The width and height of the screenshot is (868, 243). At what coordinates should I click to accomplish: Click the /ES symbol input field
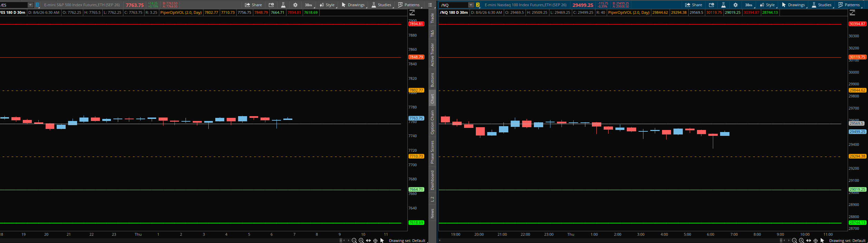tap(14, 5)
